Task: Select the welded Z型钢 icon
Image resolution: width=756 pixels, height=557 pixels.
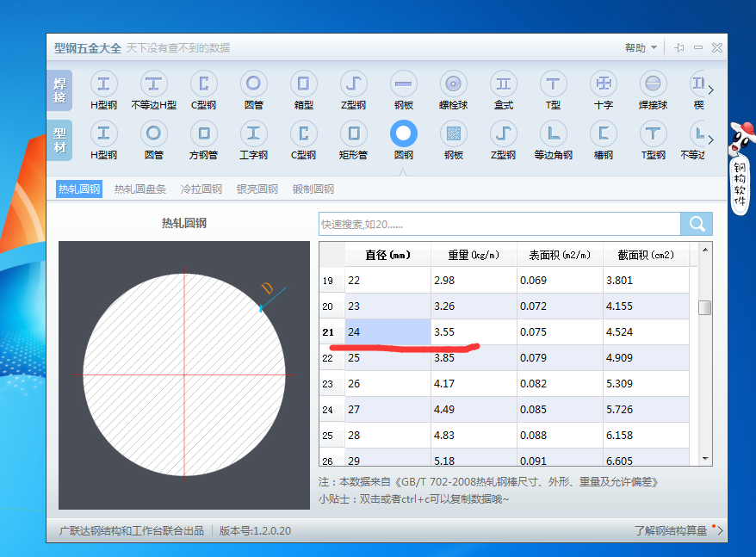Action: coord(353,90)
